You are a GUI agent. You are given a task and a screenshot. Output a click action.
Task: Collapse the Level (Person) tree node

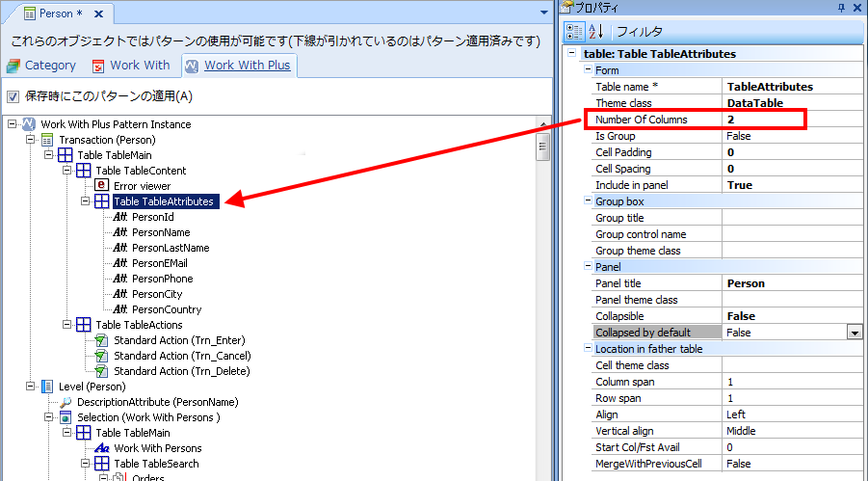(x=30, y=387)
